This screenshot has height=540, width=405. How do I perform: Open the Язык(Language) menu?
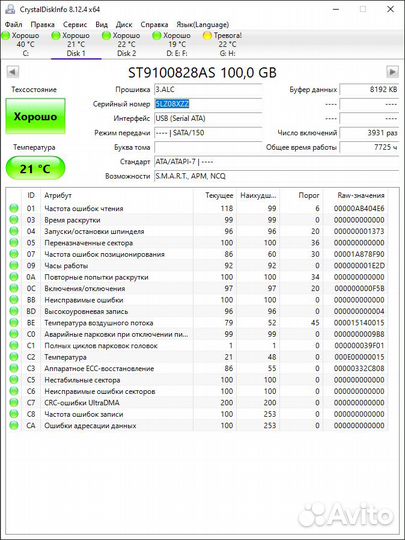[x=202, y=25]
